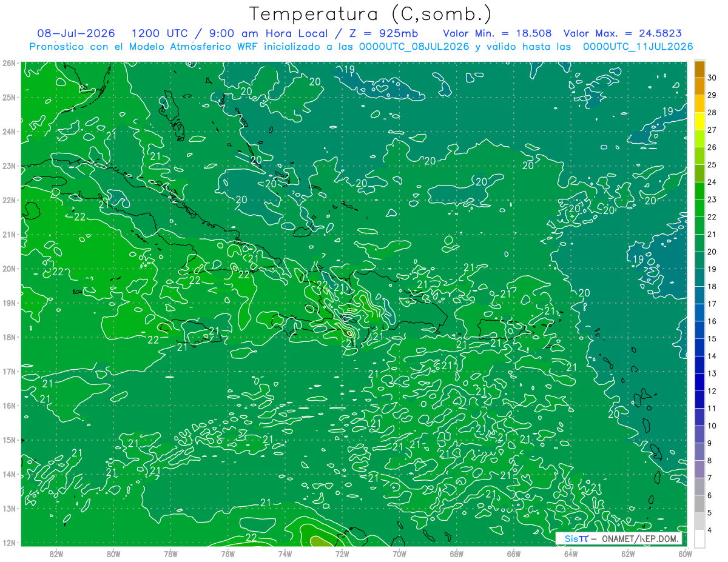Click the 20N latitude axis label

click(8, 269)
